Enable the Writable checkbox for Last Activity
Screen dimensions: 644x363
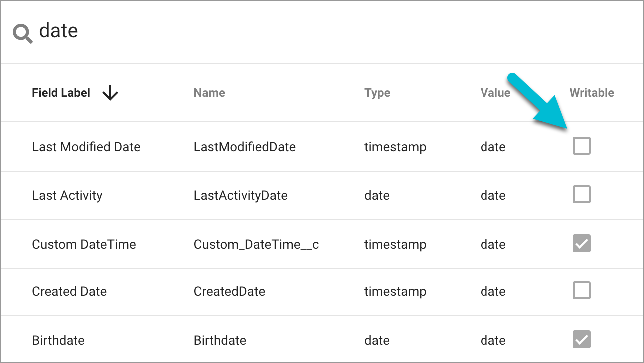(581, 194)
